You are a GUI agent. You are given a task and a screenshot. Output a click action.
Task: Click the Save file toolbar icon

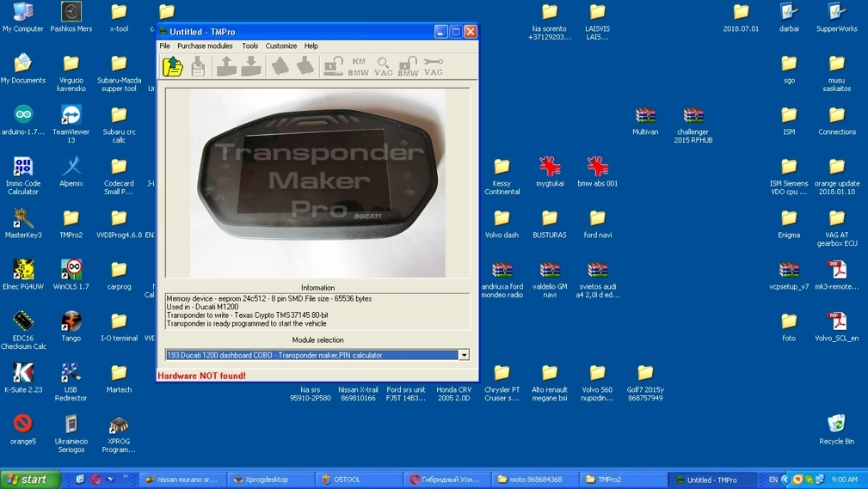coord(198,67)
